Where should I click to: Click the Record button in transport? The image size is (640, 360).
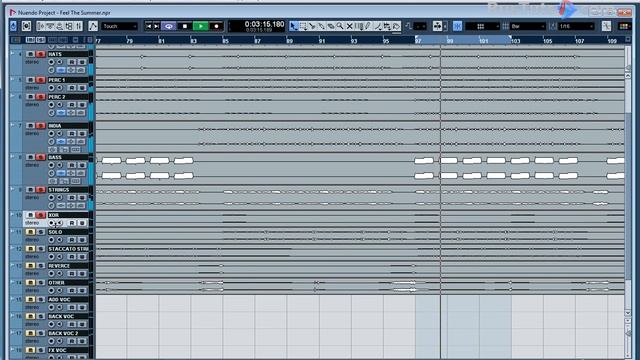(216, 26)
